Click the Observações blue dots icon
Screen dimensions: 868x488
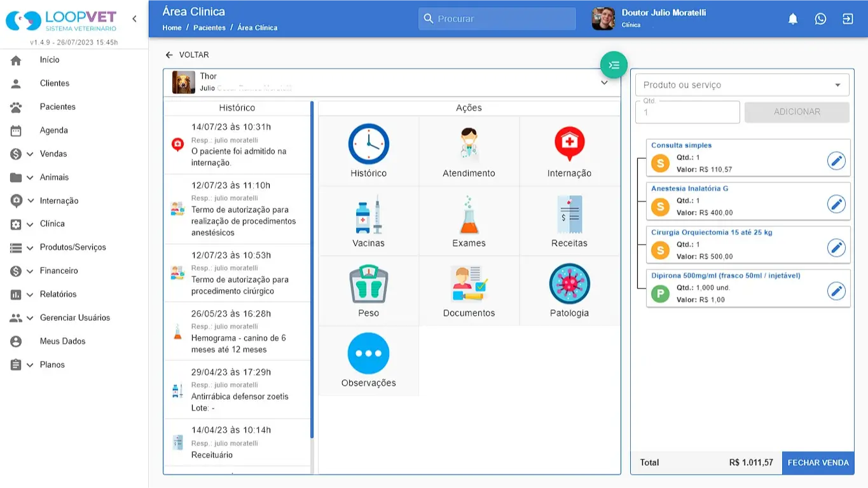coord(368,354)
